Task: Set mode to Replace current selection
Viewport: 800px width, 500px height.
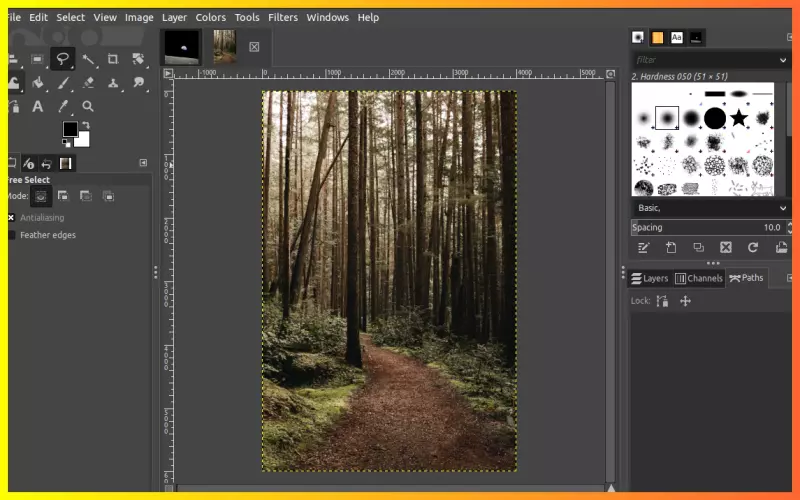Action: 41,196
